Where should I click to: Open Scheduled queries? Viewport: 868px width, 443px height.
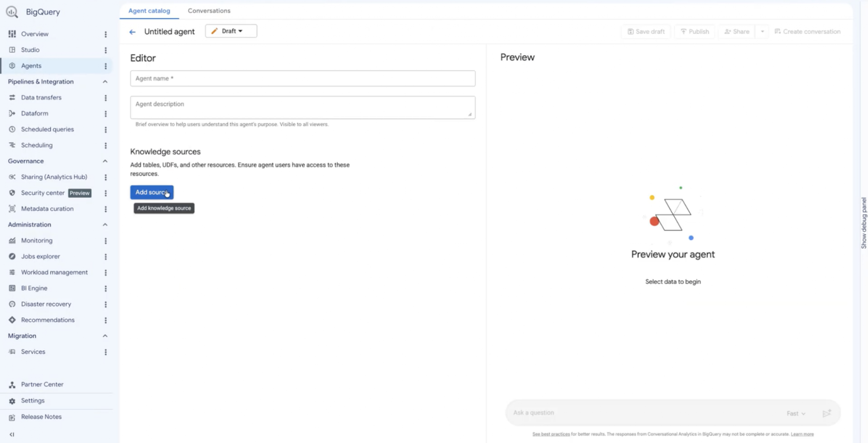click(x=47, y=129)
